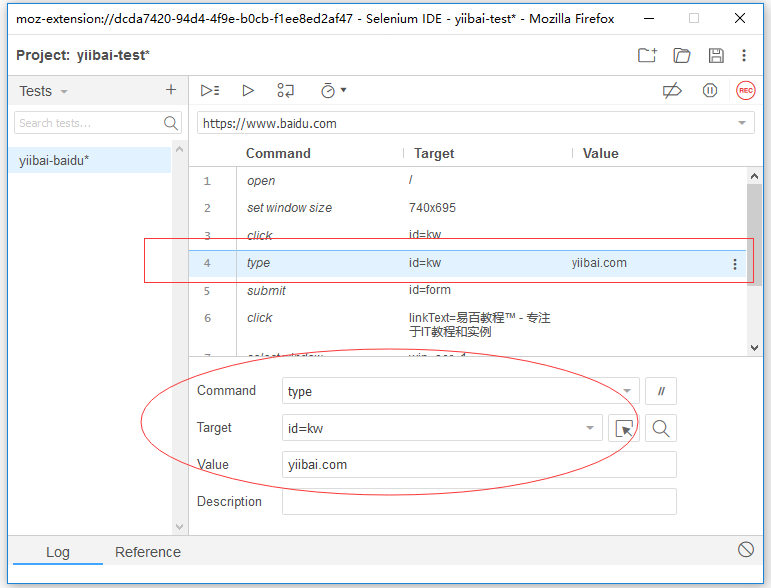Edit the Value input yiibai.com
Viewport: 771px width, 588px height.
(479, 465)
